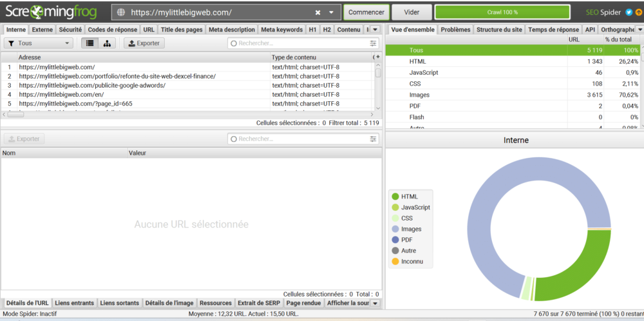Click the Nom column header

[64, 153]
